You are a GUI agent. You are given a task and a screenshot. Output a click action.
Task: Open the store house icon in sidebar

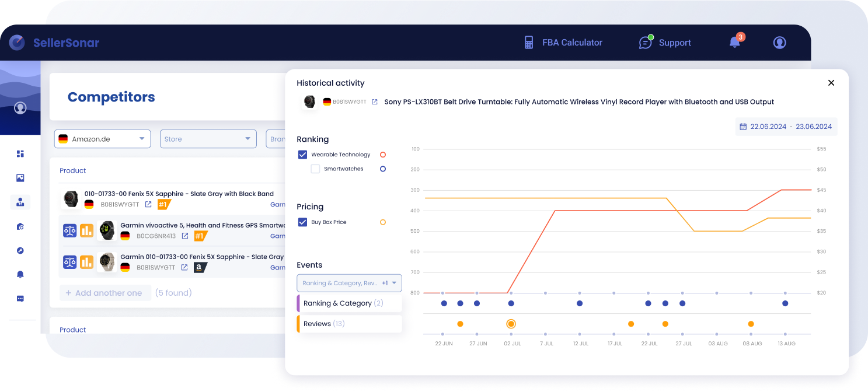point(20,226)
